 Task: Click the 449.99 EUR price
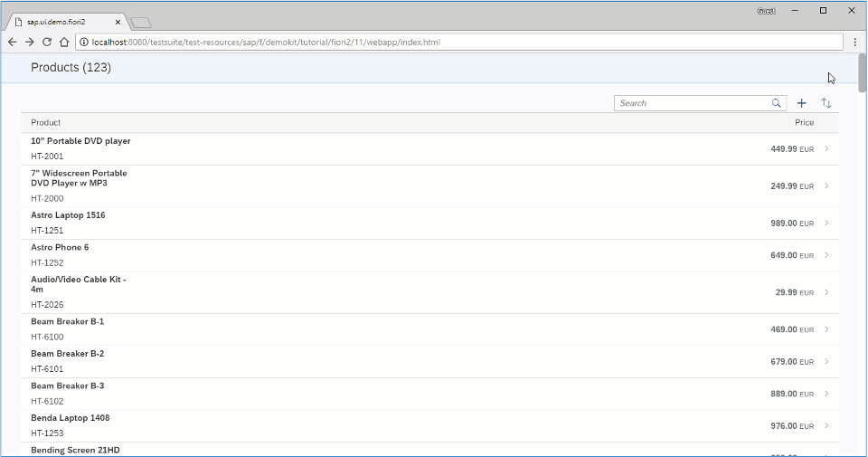click(792, 149)
